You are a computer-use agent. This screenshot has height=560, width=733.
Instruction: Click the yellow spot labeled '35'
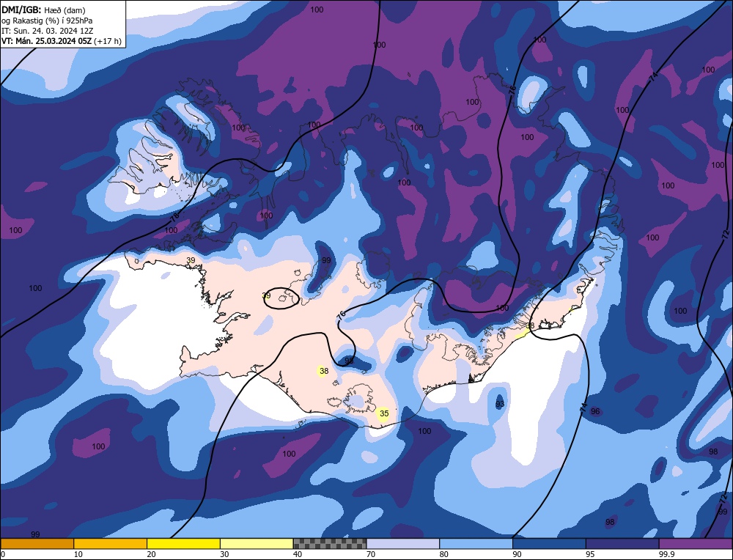click(384, 413)
